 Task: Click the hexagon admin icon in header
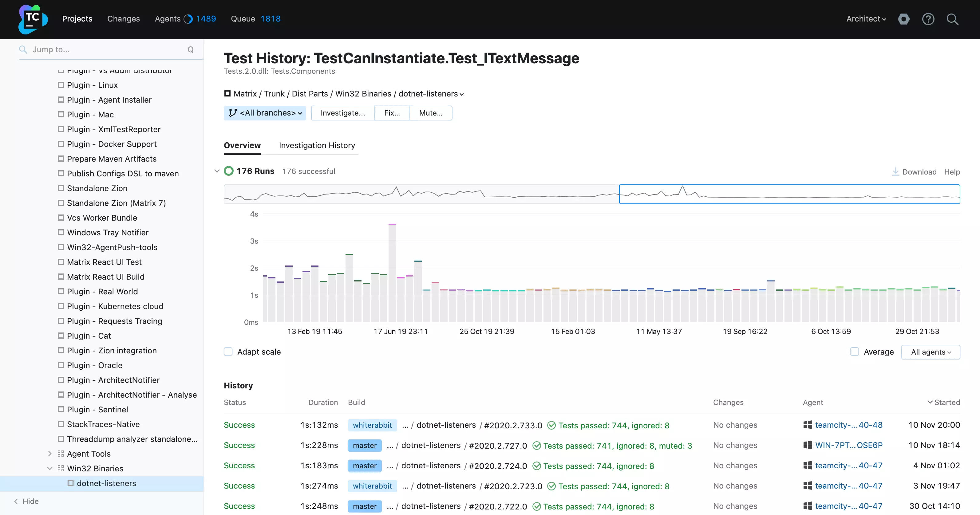tap(903, 19)
